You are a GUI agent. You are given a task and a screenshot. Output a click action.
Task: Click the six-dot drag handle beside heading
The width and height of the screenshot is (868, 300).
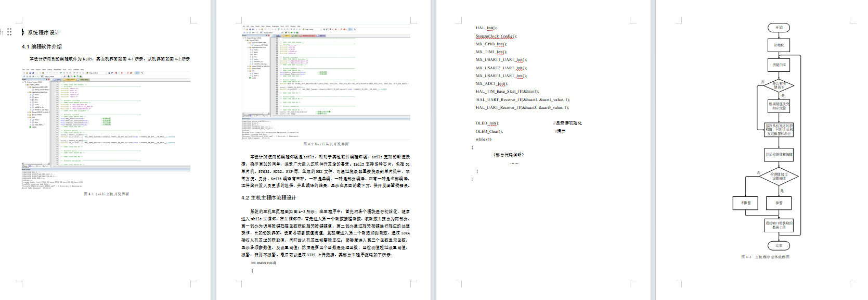point(9,32)
